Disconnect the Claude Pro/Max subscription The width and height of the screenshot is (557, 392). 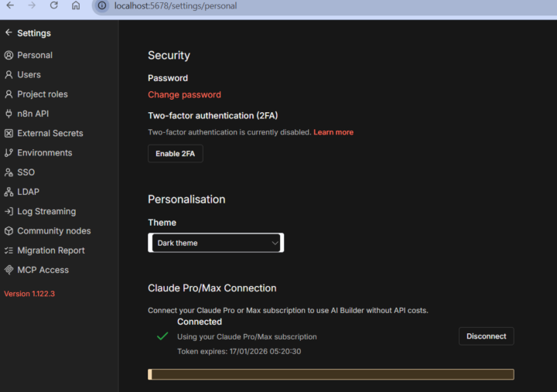487,336
